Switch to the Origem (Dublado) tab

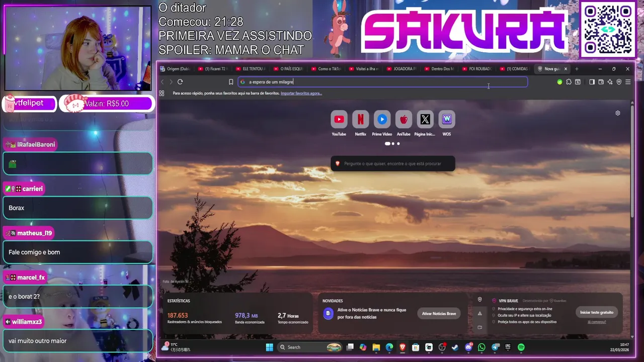[x=176, y=69]
